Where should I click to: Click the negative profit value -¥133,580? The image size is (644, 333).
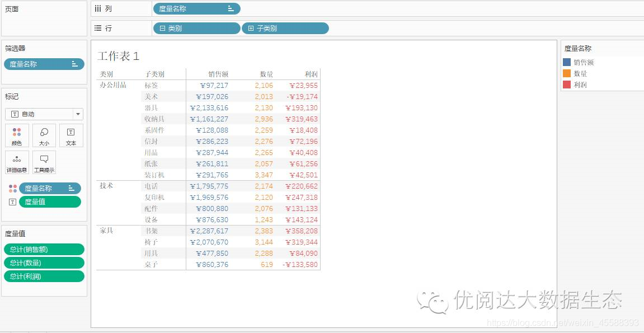[300, 264]
